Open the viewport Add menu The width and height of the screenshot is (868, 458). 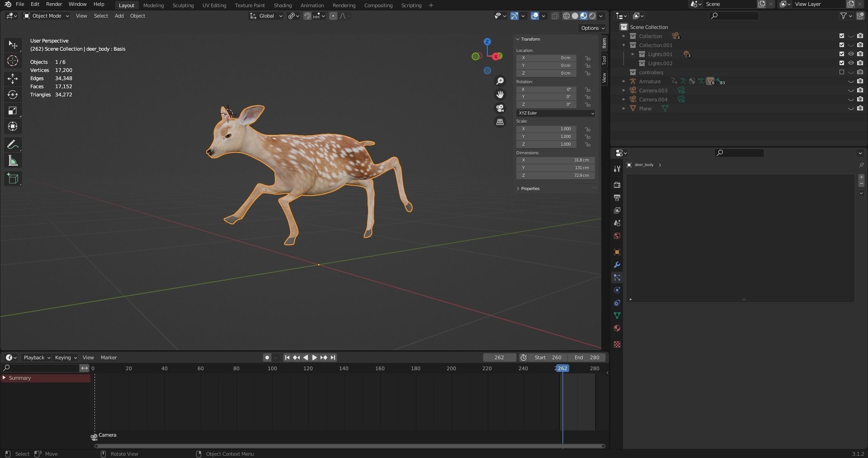tap(119, 16)
